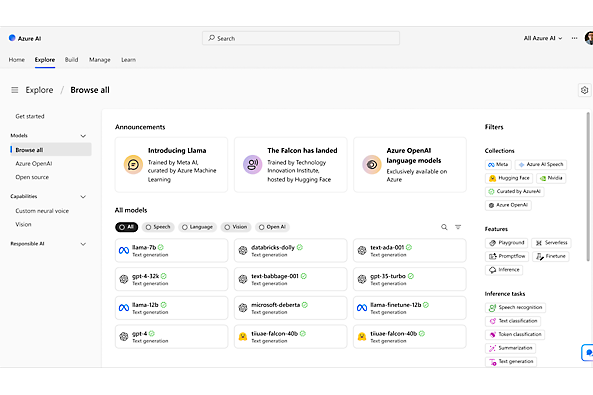Open the more options ellipsis menu
593x395 pixels.
(574, 38)
